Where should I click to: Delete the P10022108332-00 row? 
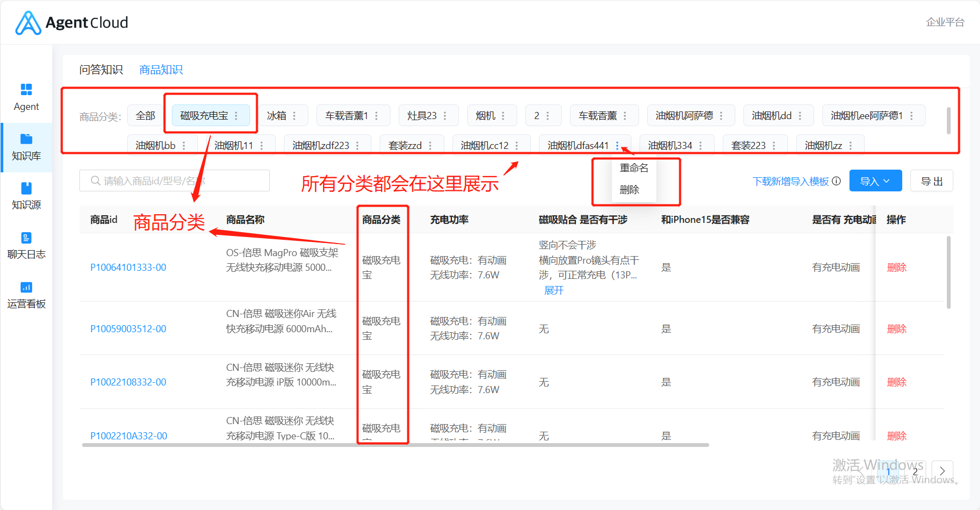pos(897,382)
